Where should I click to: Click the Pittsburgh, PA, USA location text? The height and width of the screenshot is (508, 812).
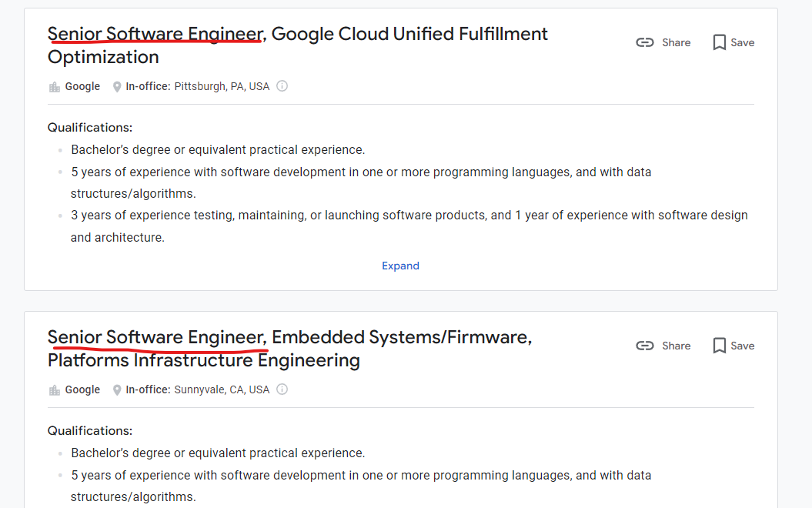click(222, 86)
